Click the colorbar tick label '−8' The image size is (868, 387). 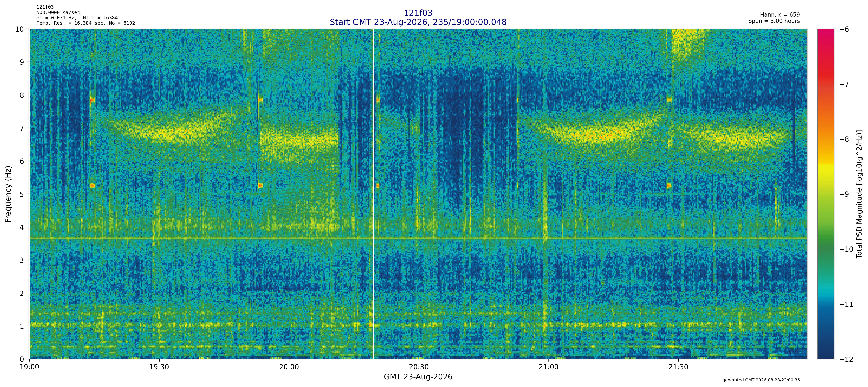tap(844, 139)
